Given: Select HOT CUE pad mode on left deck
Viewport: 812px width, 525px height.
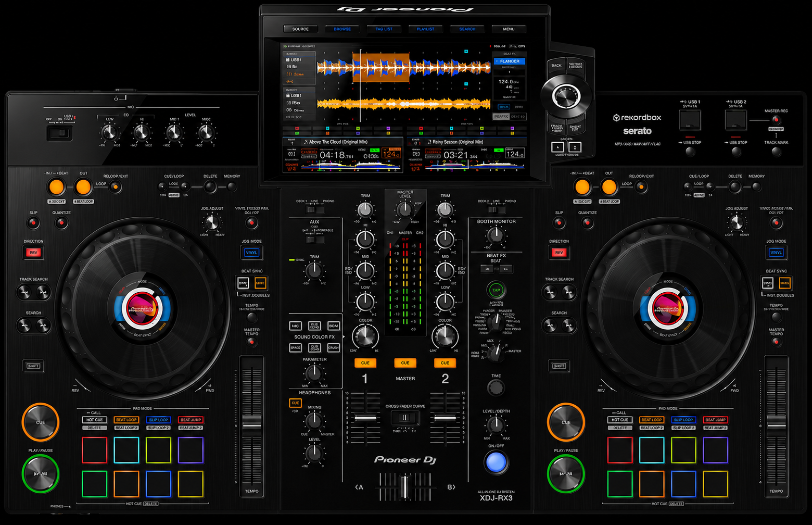Looking at the screenshot, I should [94, 420].
